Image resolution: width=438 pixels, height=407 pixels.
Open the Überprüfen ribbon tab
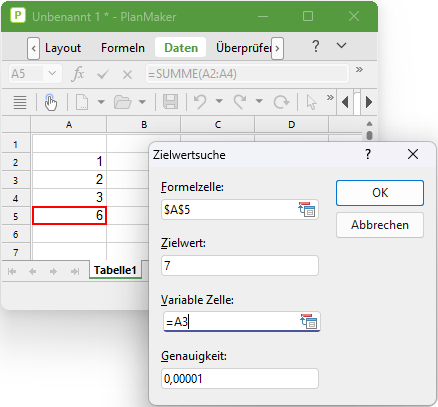coord(244,48)
